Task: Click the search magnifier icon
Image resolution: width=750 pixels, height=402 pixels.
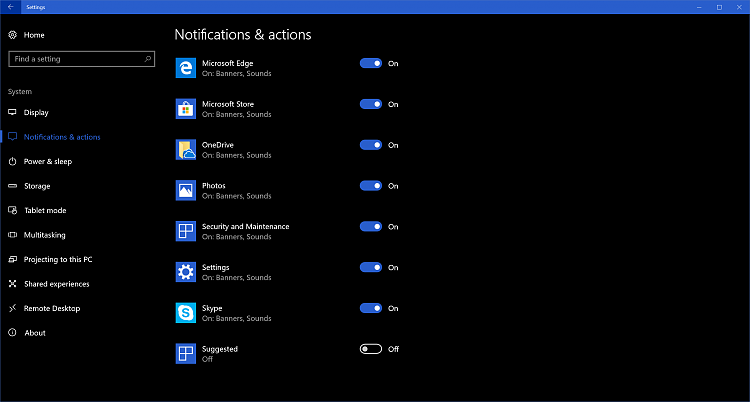Action: (148, 59)
